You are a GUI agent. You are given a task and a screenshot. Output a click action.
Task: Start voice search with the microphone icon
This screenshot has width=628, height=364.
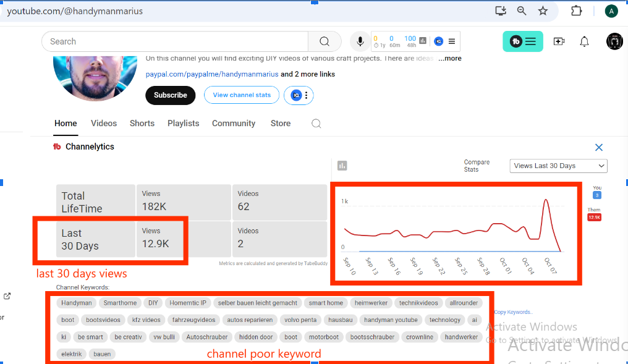click(360, 41)
